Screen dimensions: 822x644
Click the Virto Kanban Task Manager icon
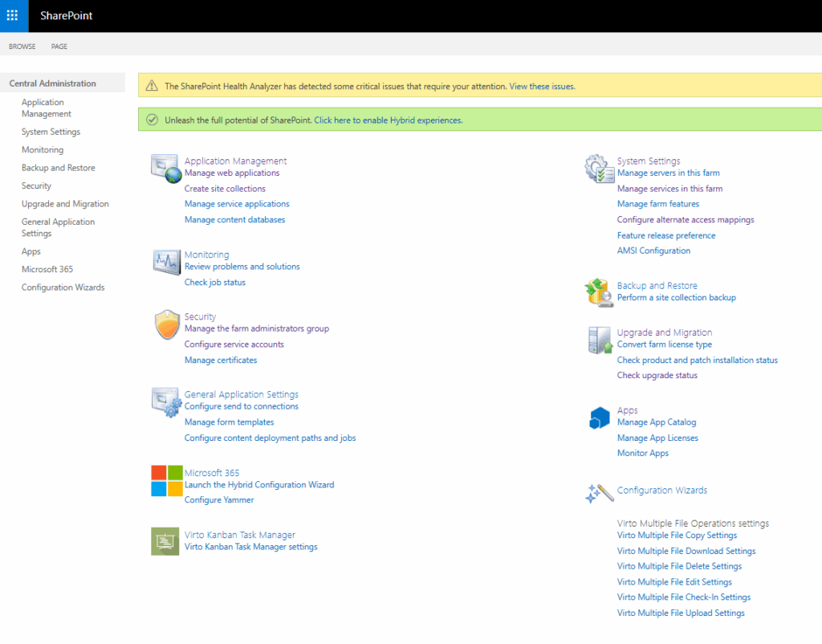165,541
